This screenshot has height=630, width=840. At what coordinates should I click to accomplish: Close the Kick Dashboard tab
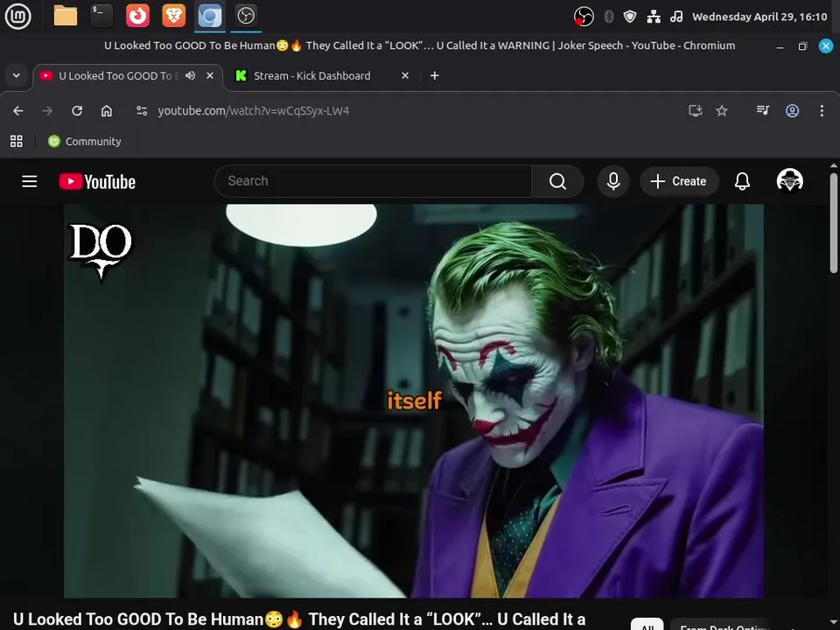click(x=405, y=75)
